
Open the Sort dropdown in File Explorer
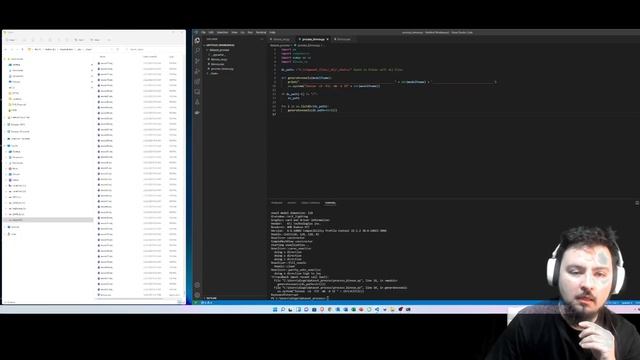(x=80, y=40)
